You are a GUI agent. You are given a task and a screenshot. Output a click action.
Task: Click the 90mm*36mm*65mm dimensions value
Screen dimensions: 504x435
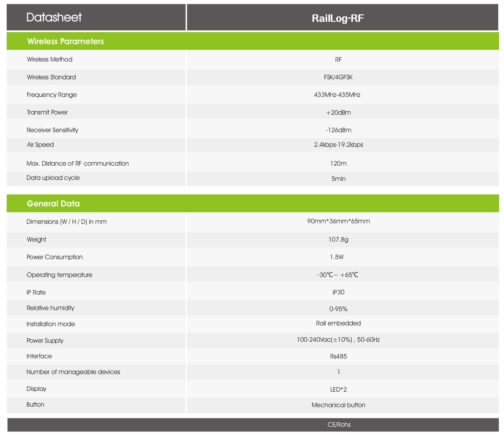pos(338,221)
